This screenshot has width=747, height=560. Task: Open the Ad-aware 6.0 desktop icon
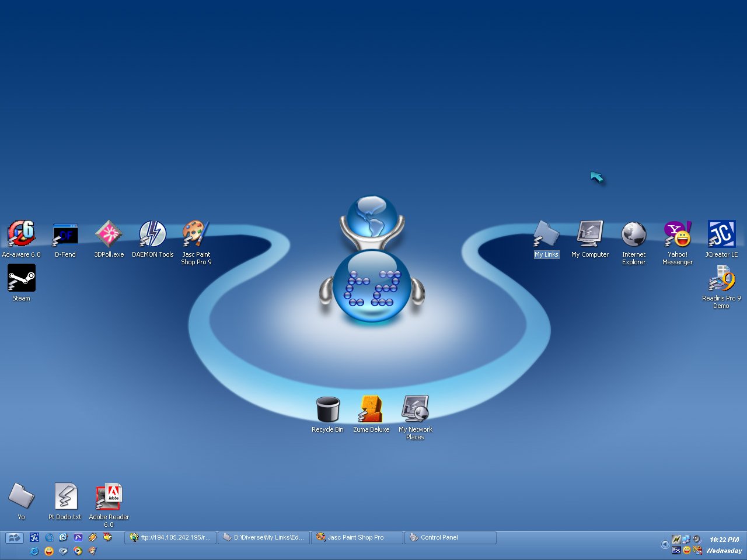[21, 235]
